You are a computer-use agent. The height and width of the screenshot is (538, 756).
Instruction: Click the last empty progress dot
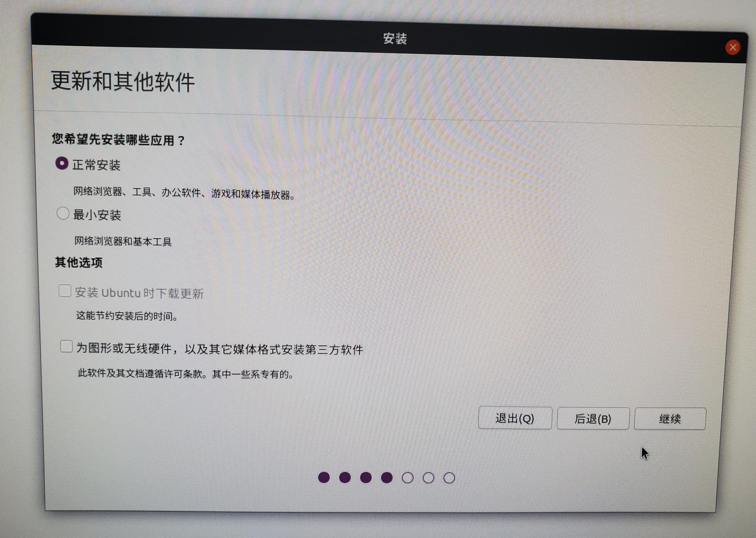449,478
